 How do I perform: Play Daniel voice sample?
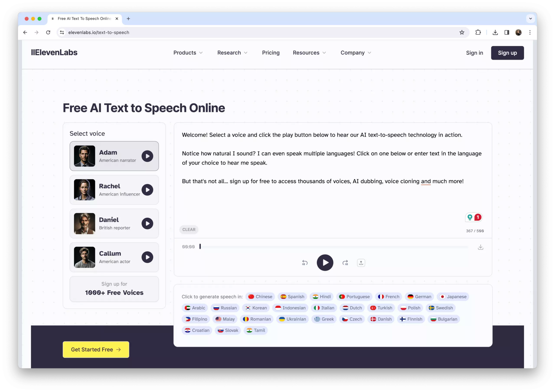[147, 224]
